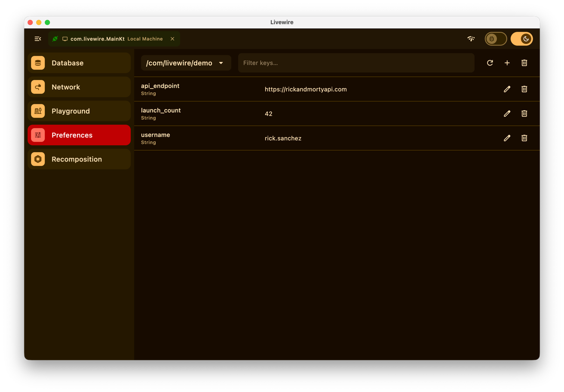Edit the api_endpoint preference
Image resolution: width=564 pixels, height=392 pixels.
click(x=507, y=89)
